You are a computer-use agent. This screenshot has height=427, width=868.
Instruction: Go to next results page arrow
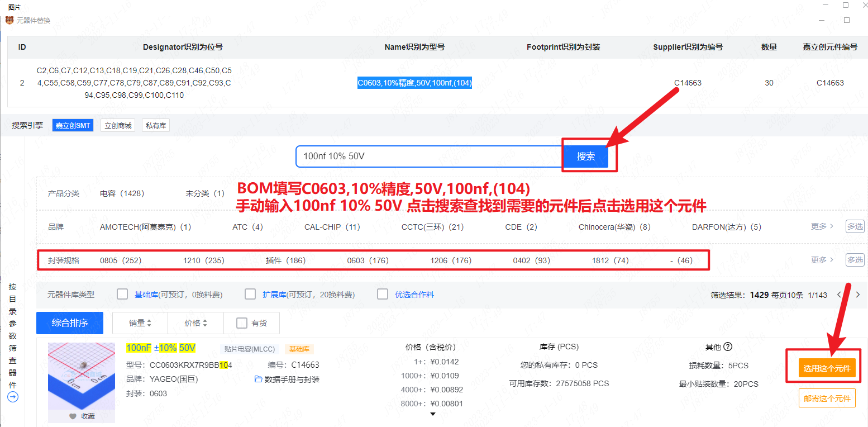[858, 295]
